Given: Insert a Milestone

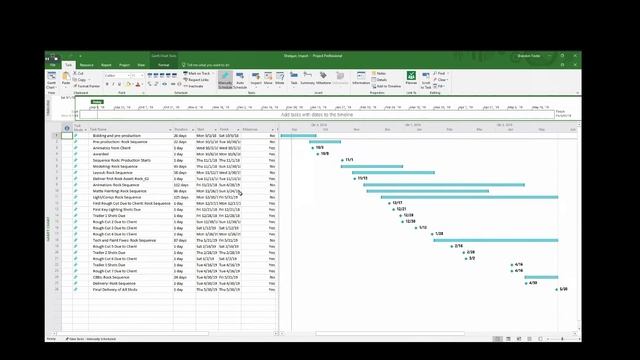Looking at the screenshot, I should click(323, 79).
